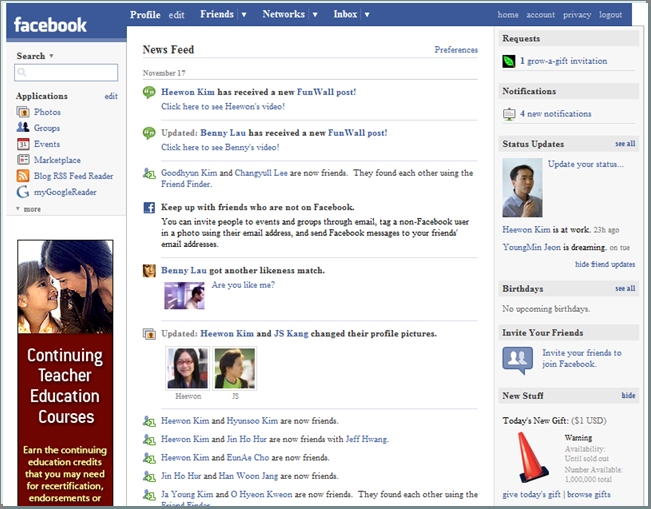The width and height of the screenshot is (651, 509).
Task: Edit the Applications list
Action: tap(111, 96)
